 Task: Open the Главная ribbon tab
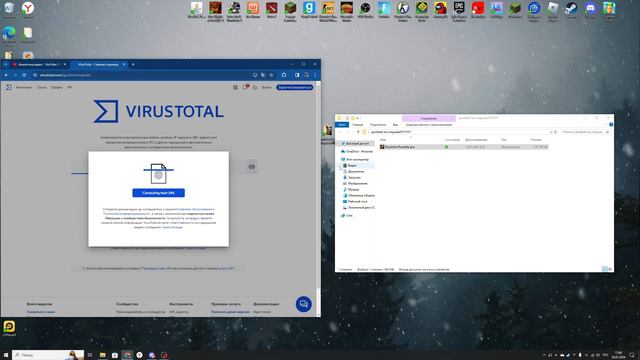pyautogui.click(x=358, y=124)
